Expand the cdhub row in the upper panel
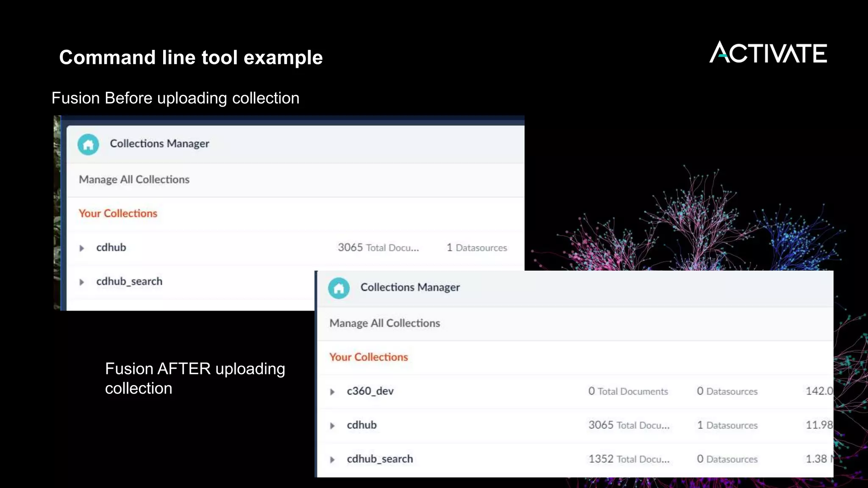The width and height of the screenshot is (868, 488). coord(82,248)
